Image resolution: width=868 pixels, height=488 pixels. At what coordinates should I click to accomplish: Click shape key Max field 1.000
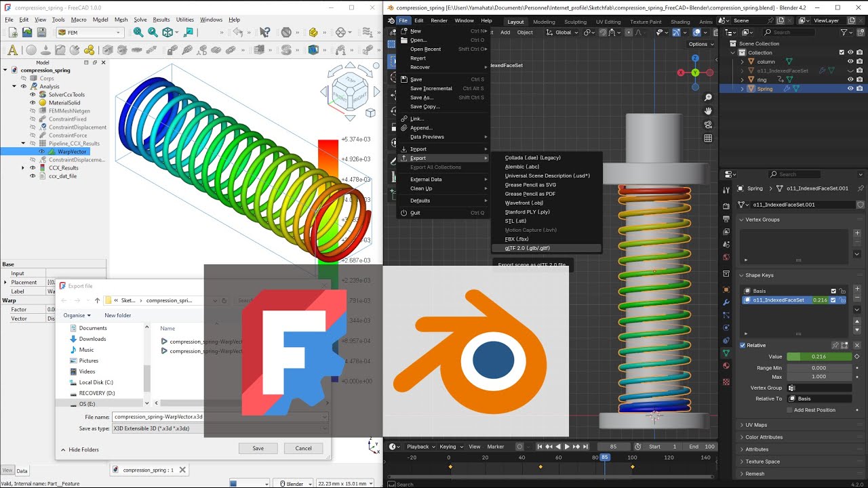819,377
